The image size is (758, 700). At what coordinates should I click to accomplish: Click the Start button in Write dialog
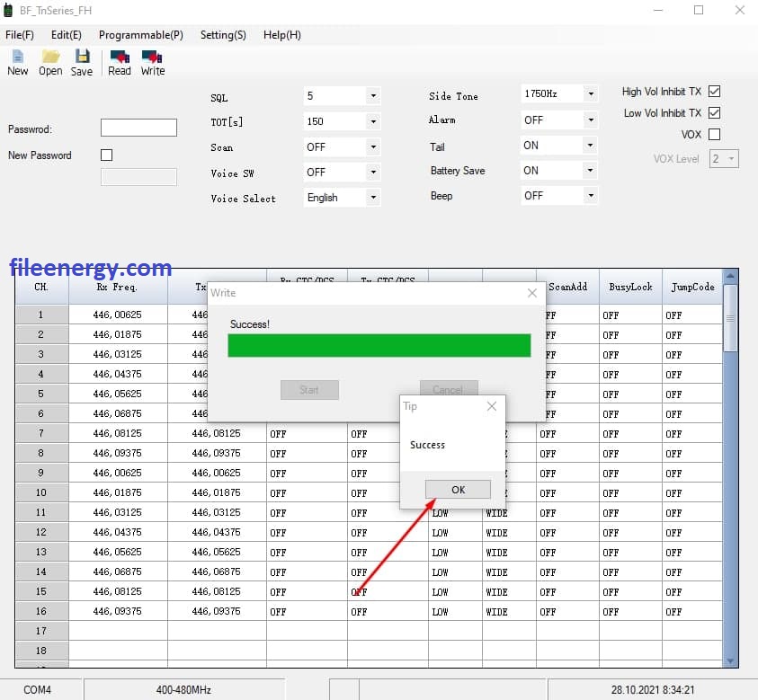(309, 390)
